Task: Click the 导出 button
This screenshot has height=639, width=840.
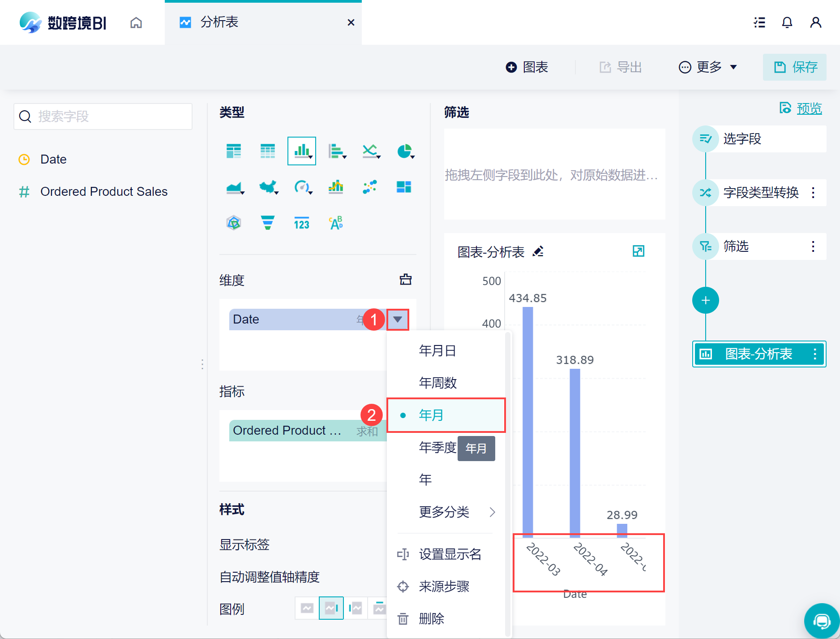Action: pyautogui.click(x=621, y=67)
